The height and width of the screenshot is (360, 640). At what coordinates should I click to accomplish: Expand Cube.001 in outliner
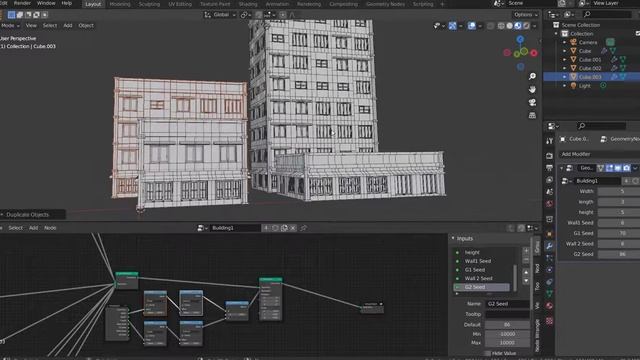[564, 60]
